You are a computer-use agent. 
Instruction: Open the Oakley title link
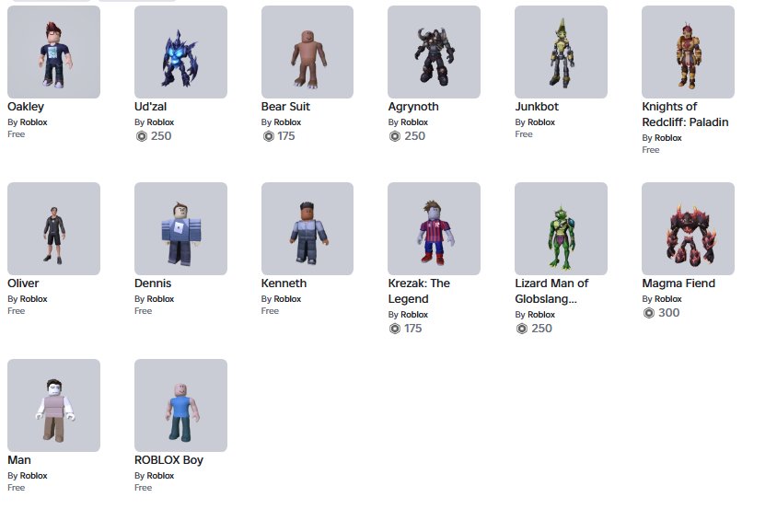pyautogui.click(x=26, y=107)
